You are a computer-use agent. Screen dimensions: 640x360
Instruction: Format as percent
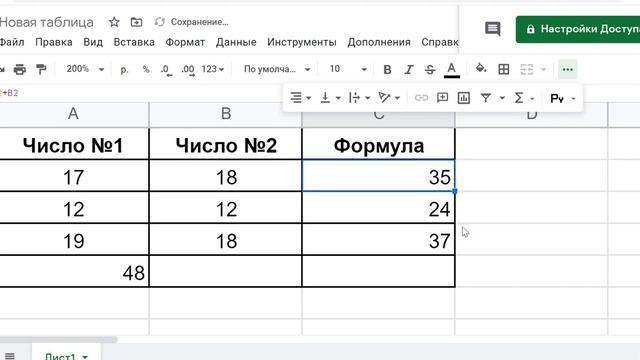point(146,69)
